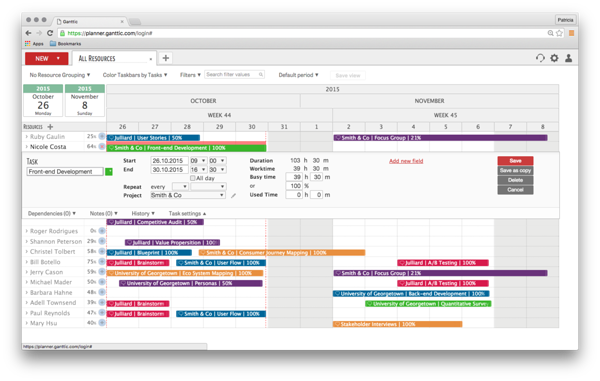
Task: Open the support headset icon
Action: point(540,58)
